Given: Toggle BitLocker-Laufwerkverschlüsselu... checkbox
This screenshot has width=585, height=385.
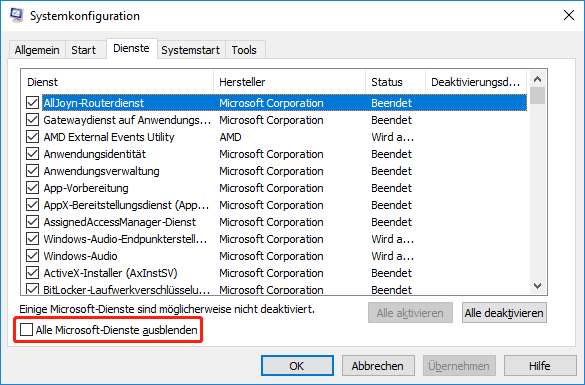Looking at the screenshot, I should click(32, 289).
